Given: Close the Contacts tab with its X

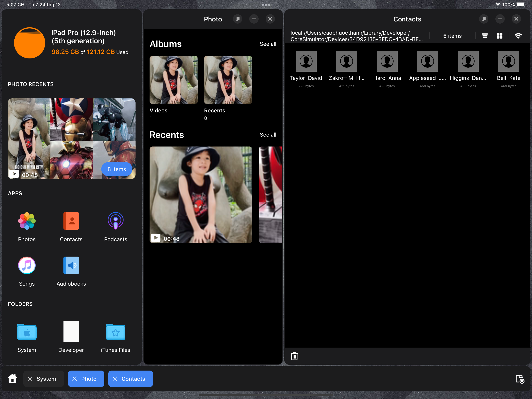Looking at the screenshot, I should (115, 379).
